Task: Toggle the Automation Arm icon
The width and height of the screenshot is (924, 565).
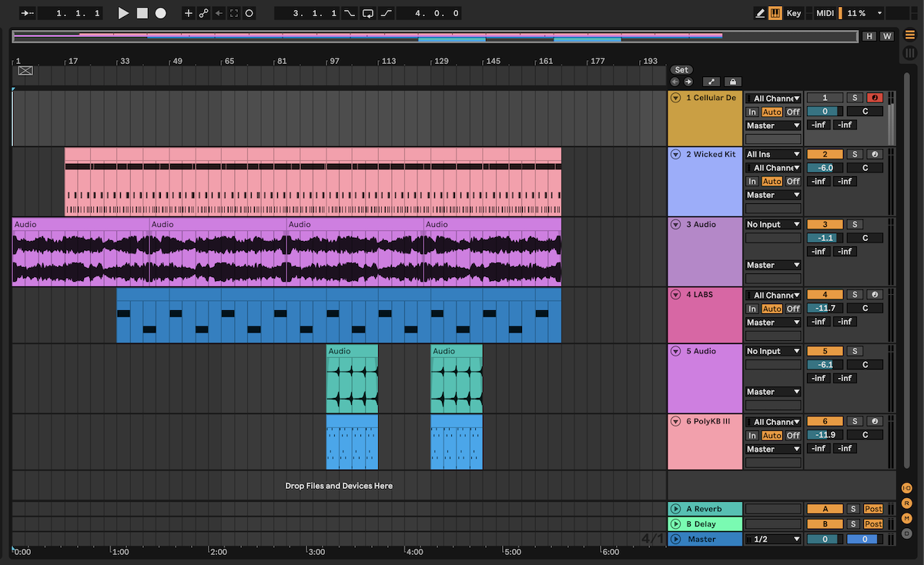Action: pyautogui.click(x=203, y=13)
